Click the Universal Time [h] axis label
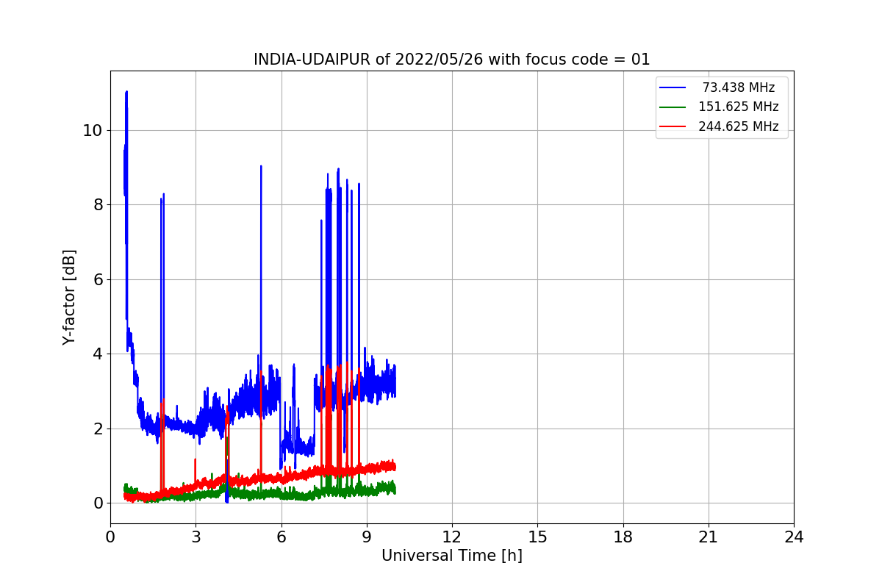The image size is (882, 588). [x=452, y=556]
